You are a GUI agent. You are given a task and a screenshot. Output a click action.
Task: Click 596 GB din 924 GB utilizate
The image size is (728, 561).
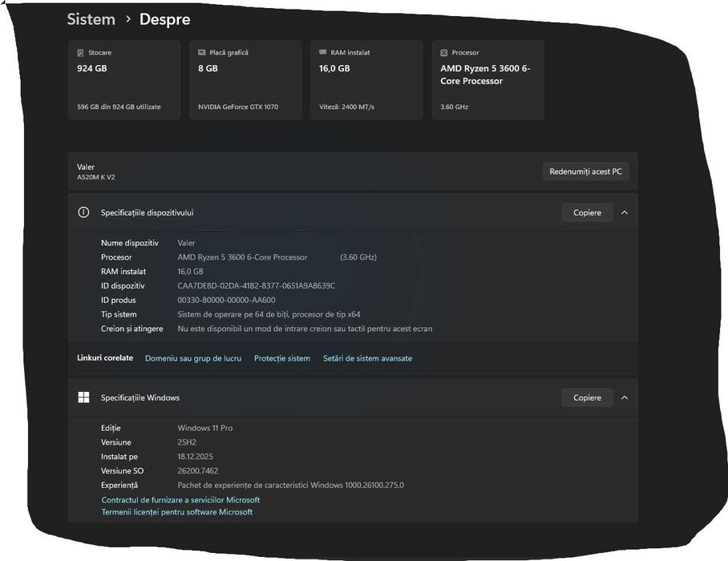tap(119, 107)
